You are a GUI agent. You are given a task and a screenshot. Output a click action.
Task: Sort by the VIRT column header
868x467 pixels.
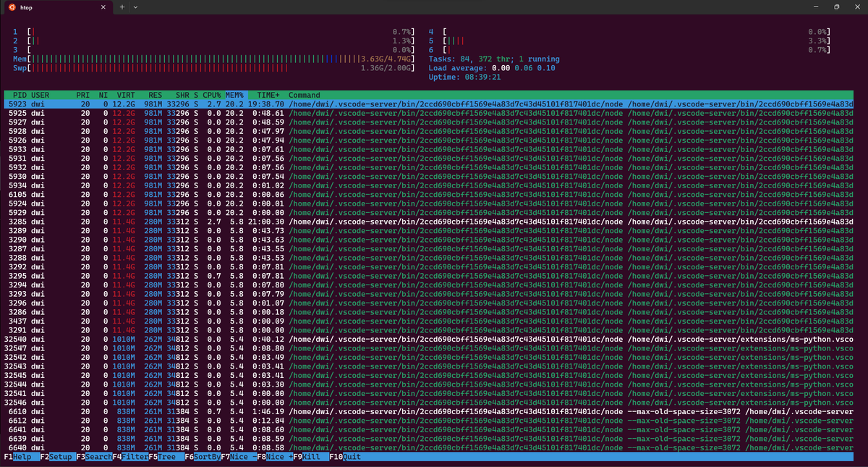(x=126, y=95)
